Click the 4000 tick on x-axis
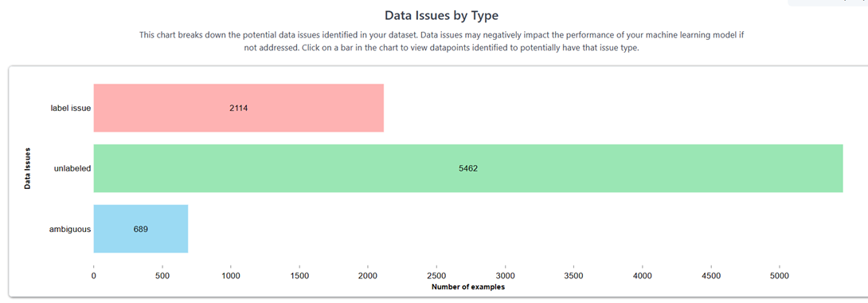Screen dimensions: 868x303 (643, 274)
